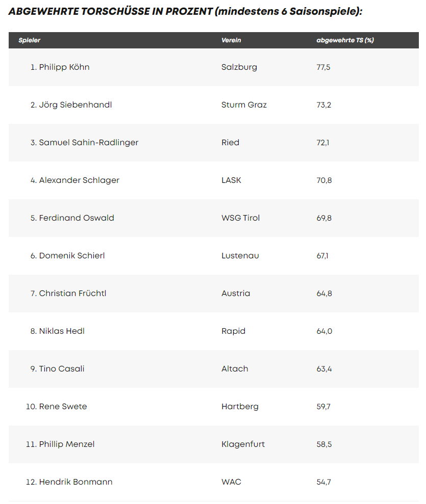The height and width of the screenshot is (504, 426).
Task: Click the page heading about abgewehrte Torschüsse
Action: [185, 11]
